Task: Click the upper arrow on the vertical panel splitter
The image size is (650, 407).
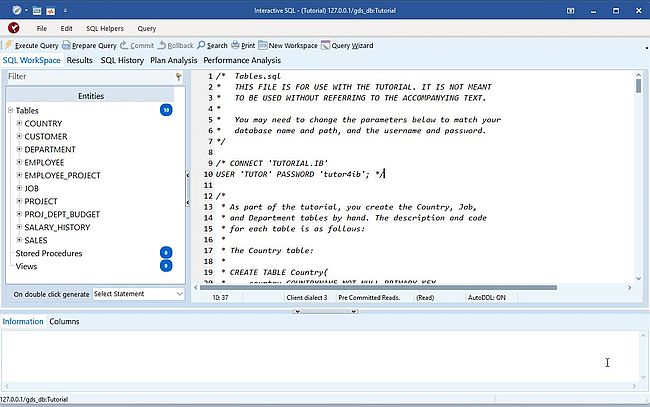Action: point(188,175)
